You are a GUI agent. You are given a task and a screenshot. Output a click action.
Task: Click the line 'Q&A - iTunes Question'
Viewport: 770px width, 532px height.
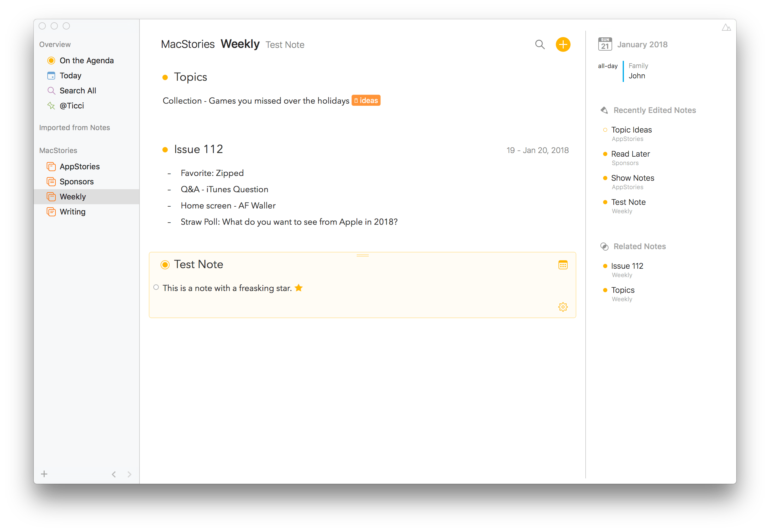[224, 189]
